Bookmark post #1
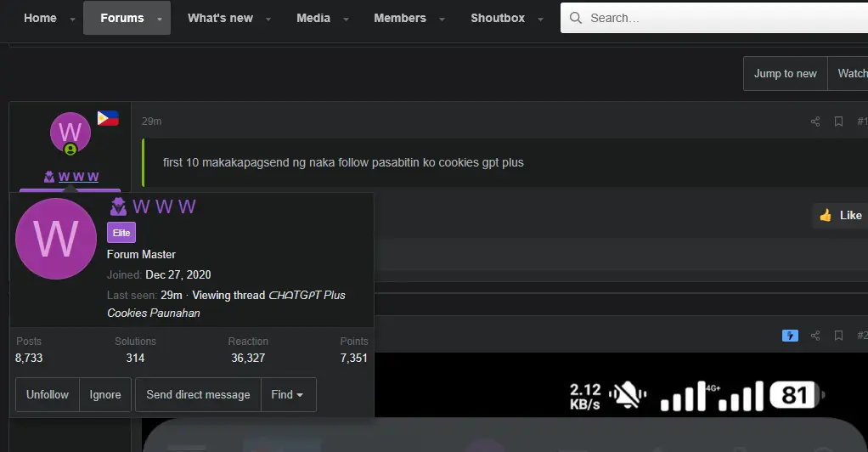The width and height of the screenshot is (868, 452). (838, 121)
